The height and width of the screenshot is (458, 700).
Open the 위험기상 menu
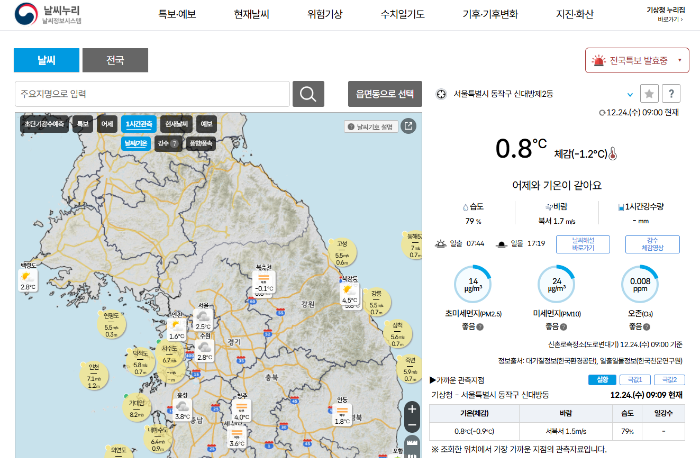coord(325,14)
